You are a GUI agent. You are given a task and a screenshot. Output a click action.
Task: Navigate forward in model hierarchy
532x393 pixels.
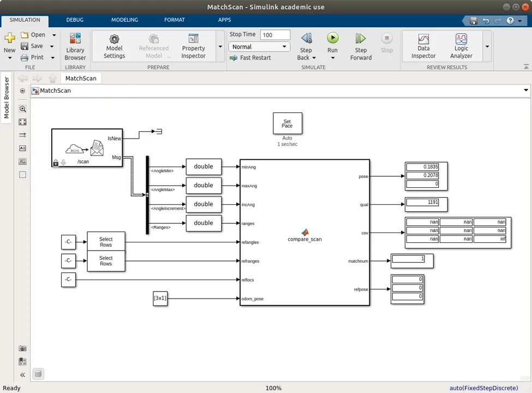click(37, 79)
